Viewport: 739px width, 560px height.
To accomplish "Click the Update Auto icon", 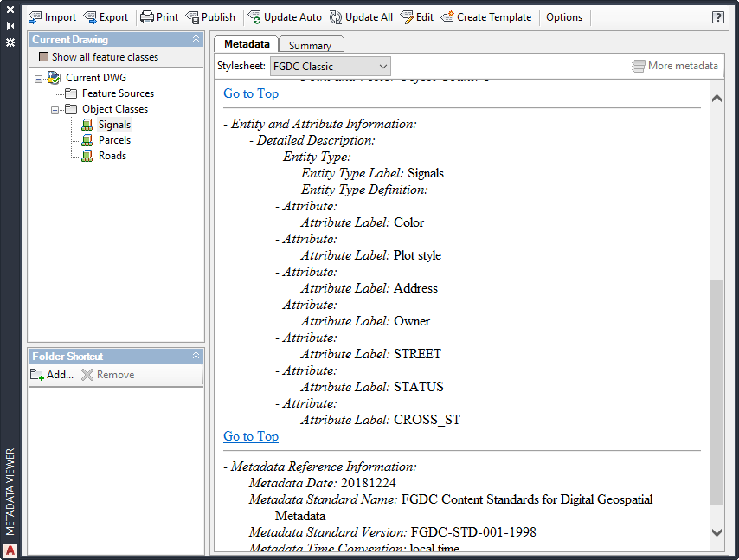I will click(x=254, y=17).
